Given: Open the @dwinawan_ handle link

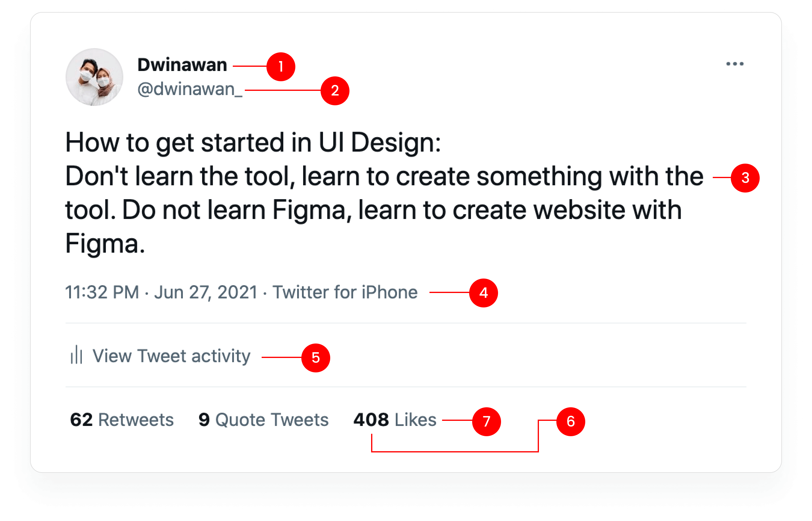Looking at the screenshot, I should pos(190,89).
